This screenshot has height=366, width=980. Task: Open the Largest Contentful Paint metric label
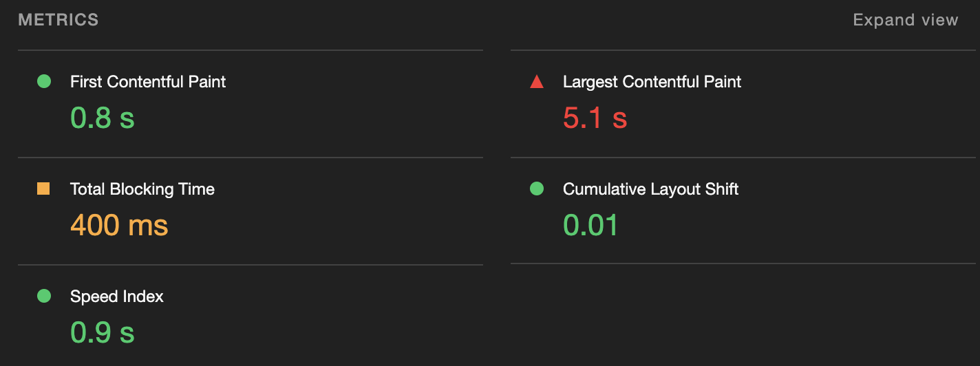[652, 82]
